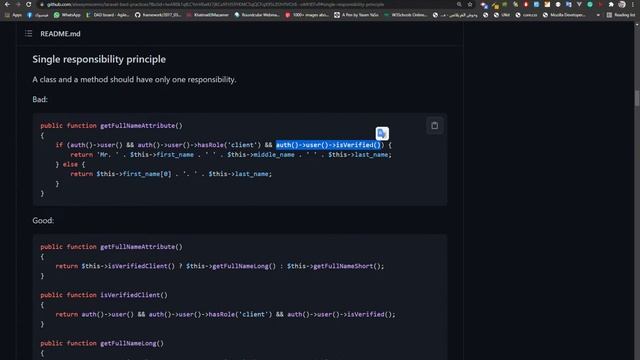Open the W3Schools Online bookmark
640x360 pixels.
click(x=405, y=15)
